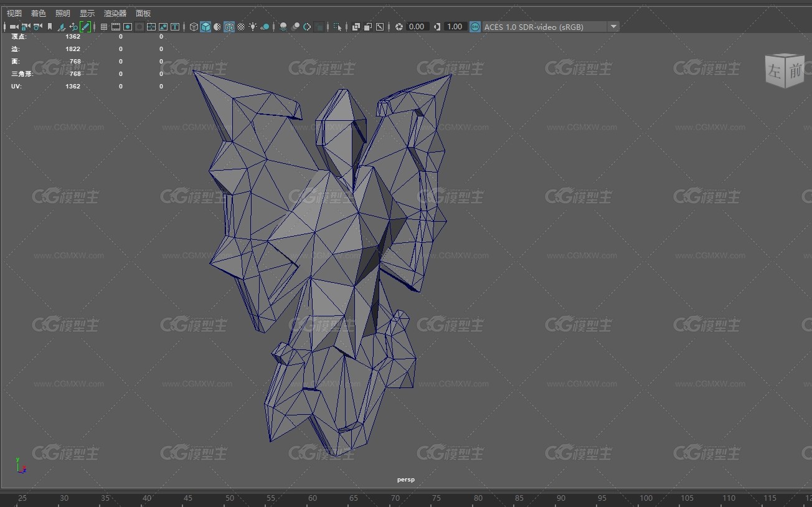Edit the exposure value 0.00 field
The width and height of the screenshot is (812, 507).
417,27
